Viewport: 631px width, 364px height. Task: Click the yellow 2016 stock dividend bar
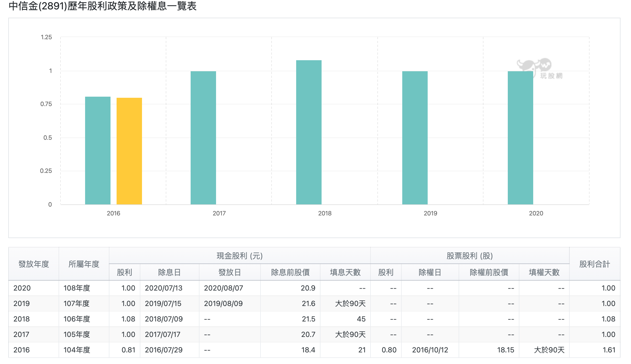tap(129, 151)
